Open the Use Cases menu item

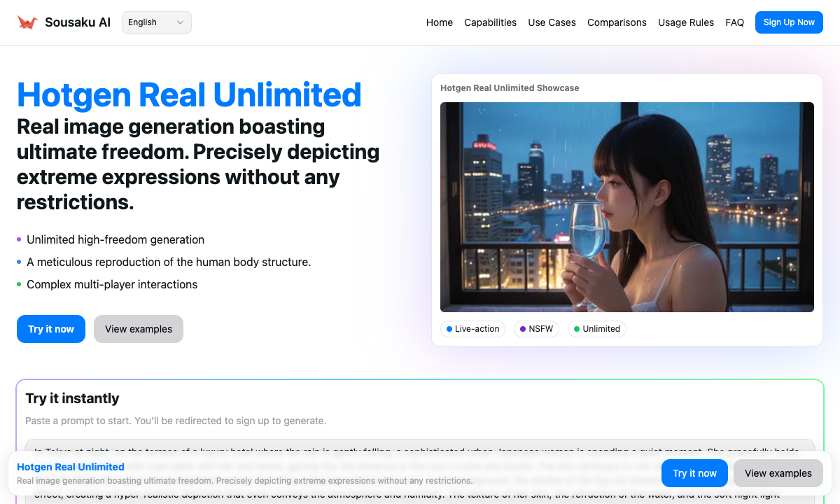point(552,22)
